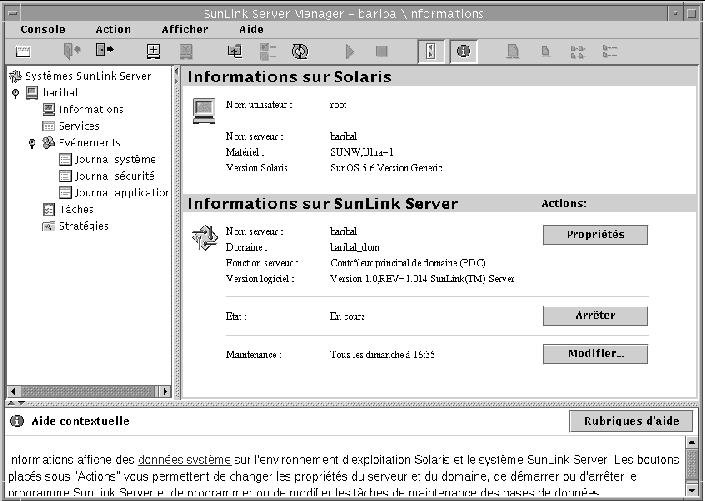Click the tree pane scroll left arrow

[13, 391]
